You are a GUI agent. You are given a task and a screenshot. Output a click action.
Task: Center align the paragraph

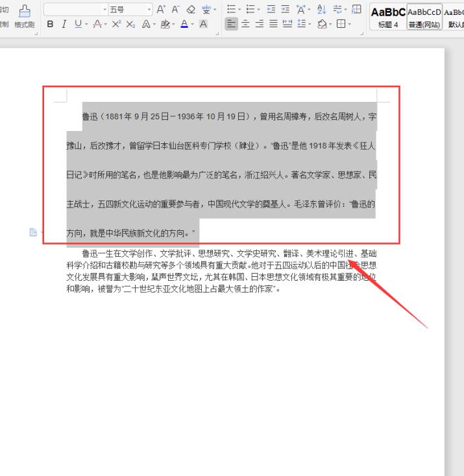(x=245, y=24)
